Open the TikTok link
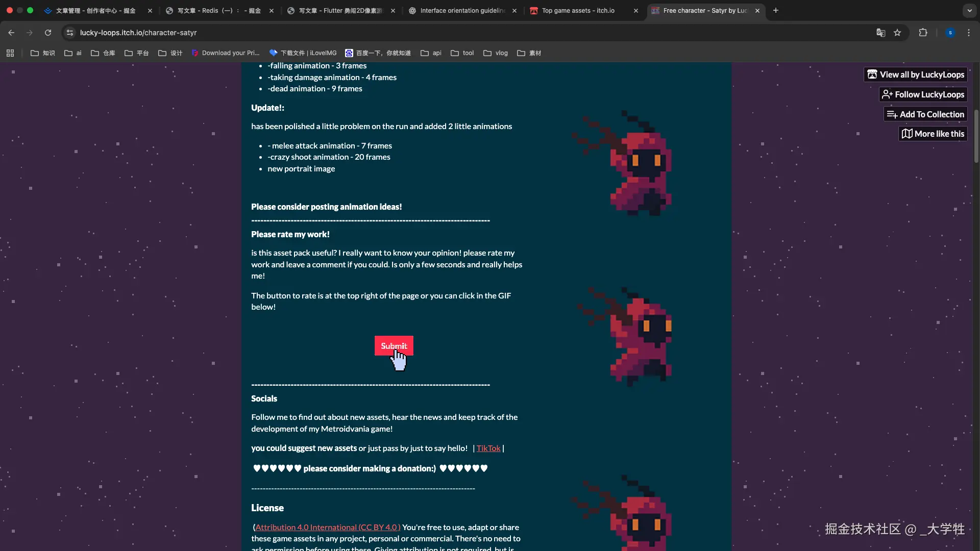Screen dimensions: 980x551 pyautogui.click(x=488, y=448)
